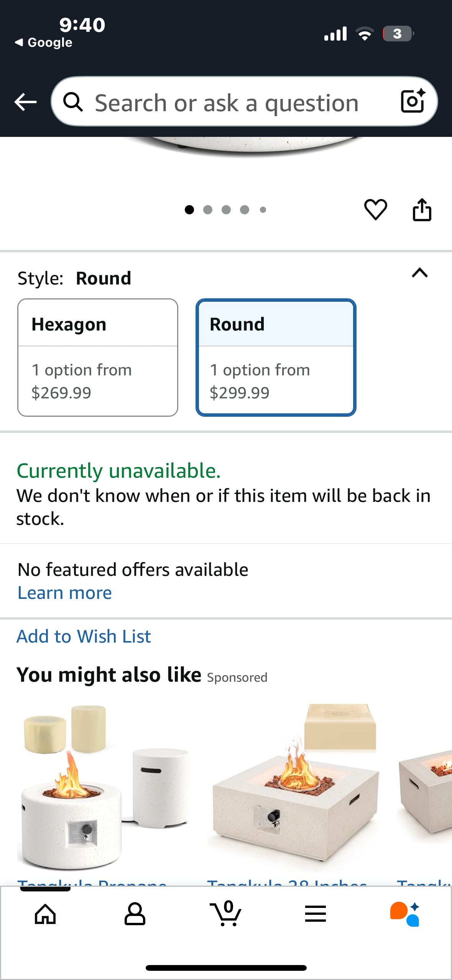Jump to second image carousel dot
This screenshot has height=980, width=452.
coord(208,210)
